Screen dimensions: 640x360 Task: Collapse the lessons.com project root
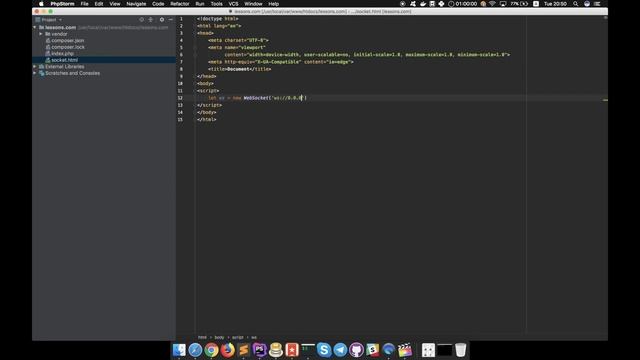[35, 27]
